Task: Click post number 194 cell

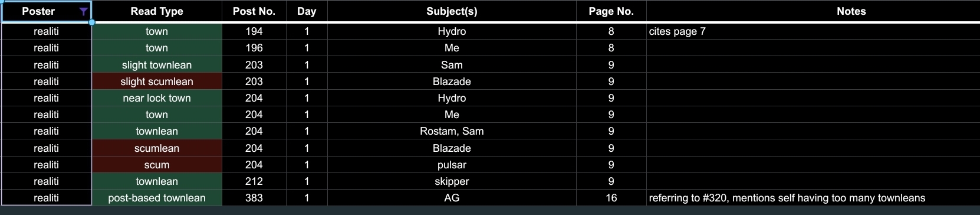Action: (254, 31)
